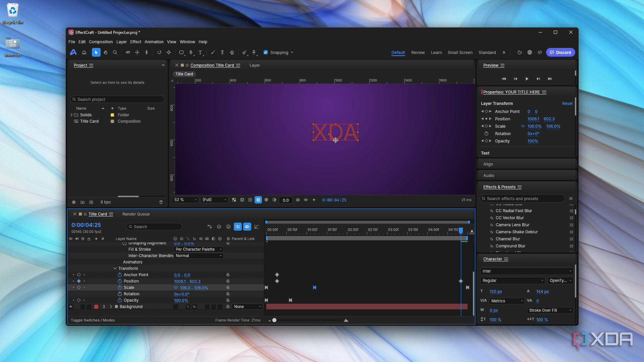
Task: Switch to the Render Queue tab
Action: [x=136, y=214]
